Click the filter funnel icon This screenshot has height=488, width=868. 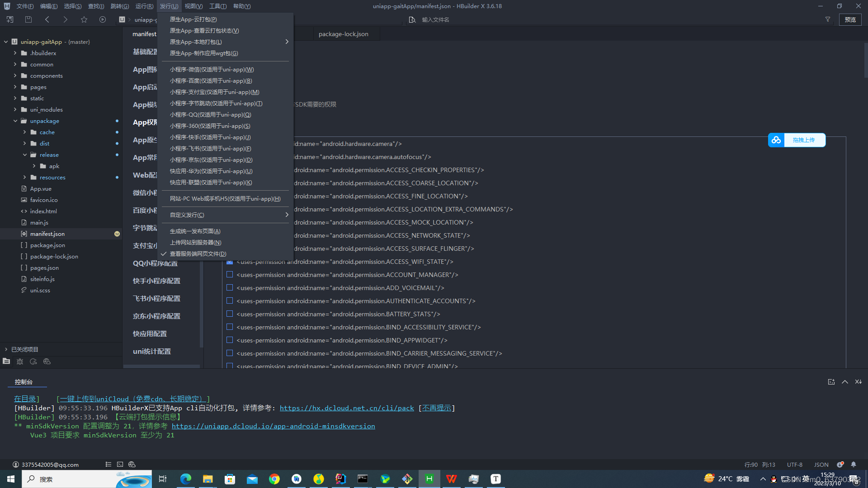828,19
